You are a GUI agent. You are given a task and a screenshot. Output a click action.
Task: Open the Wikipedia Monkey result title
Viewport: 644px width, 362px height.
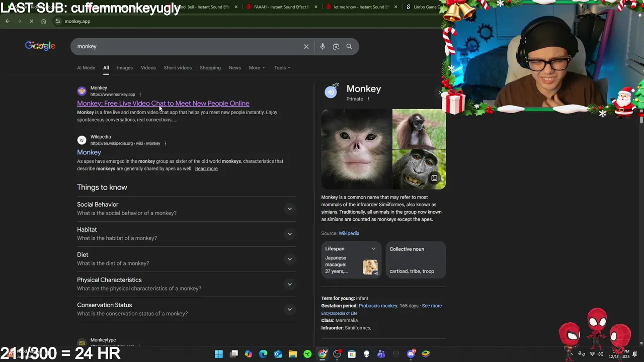click(x=89, y=152)
